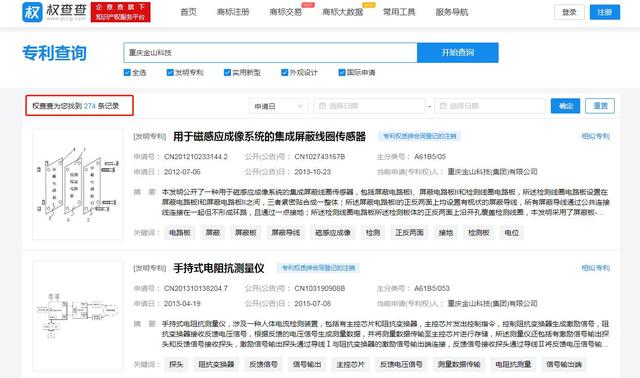
Task: Go to 首页 in the top navigation
Action: [189, 12]
